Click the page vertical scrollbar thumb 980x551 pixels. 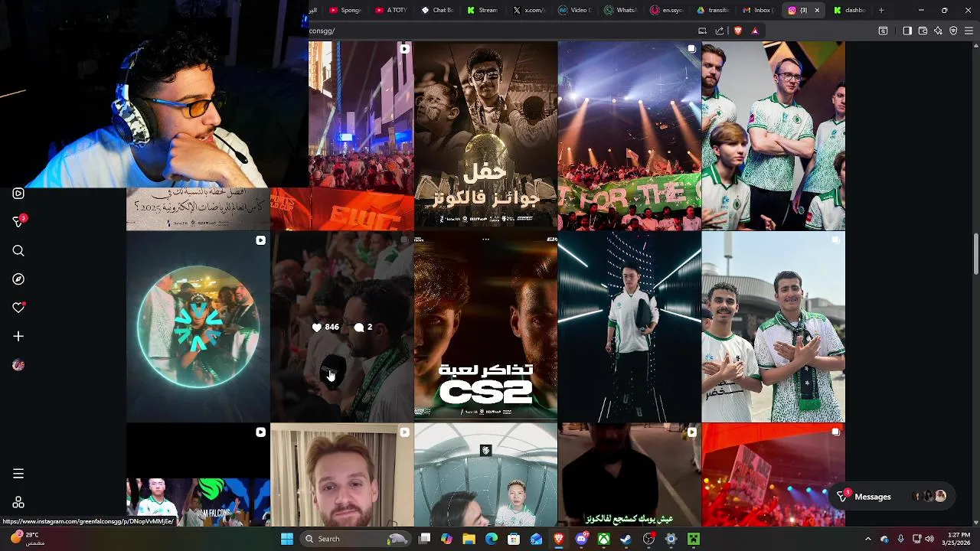point(975,254)
